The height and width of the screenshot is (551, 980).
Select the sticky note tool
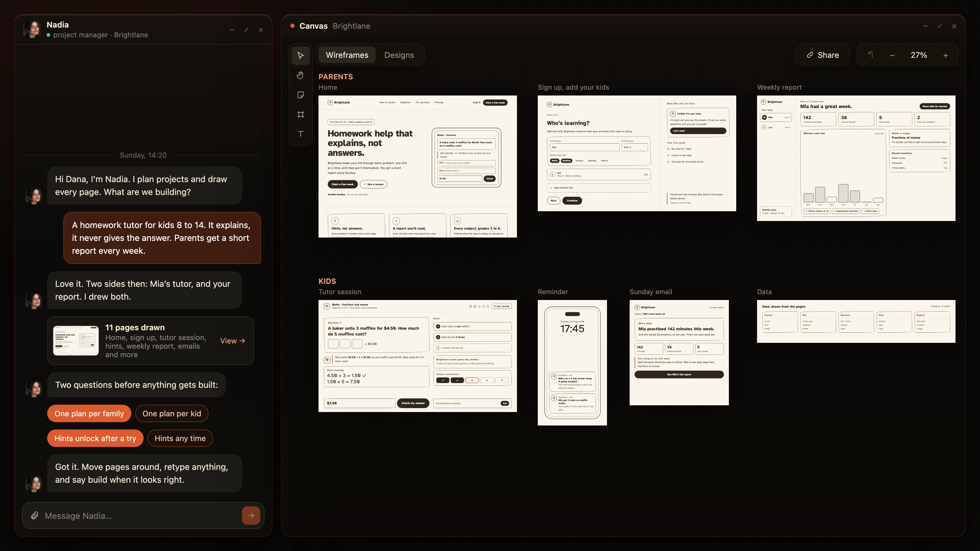(300, 95)
